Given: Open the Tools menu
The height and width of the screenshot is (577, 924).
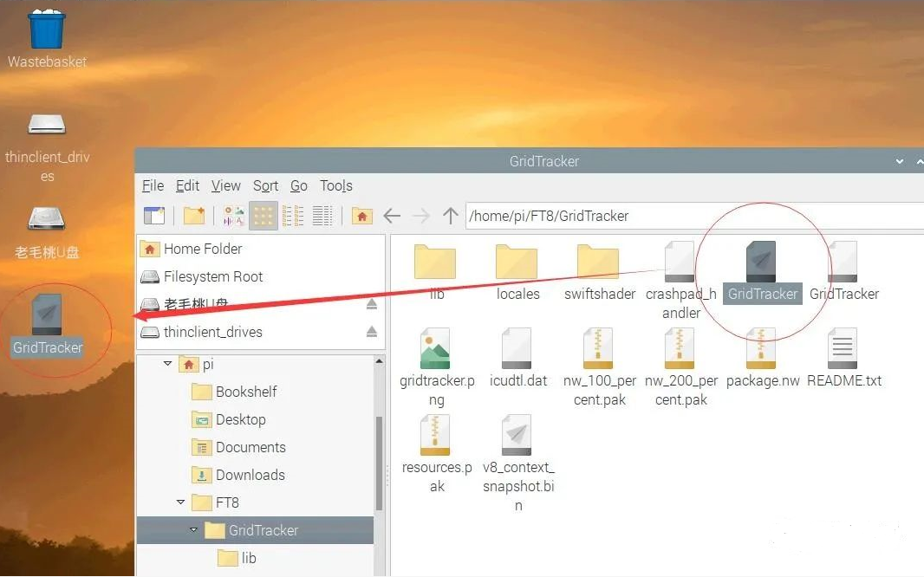Looking at the screenshot, I should coord(335,185).
